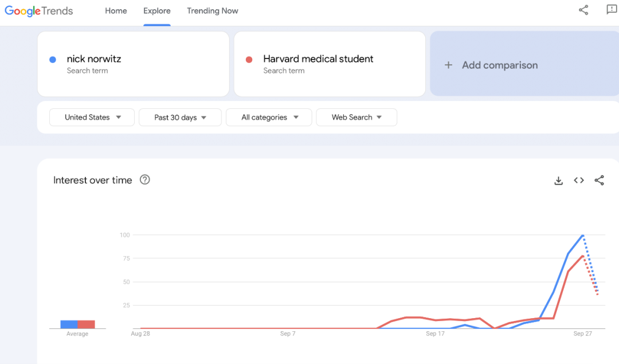Click the red average bar
Screen dimensions: 619x364
click(86, 324)
